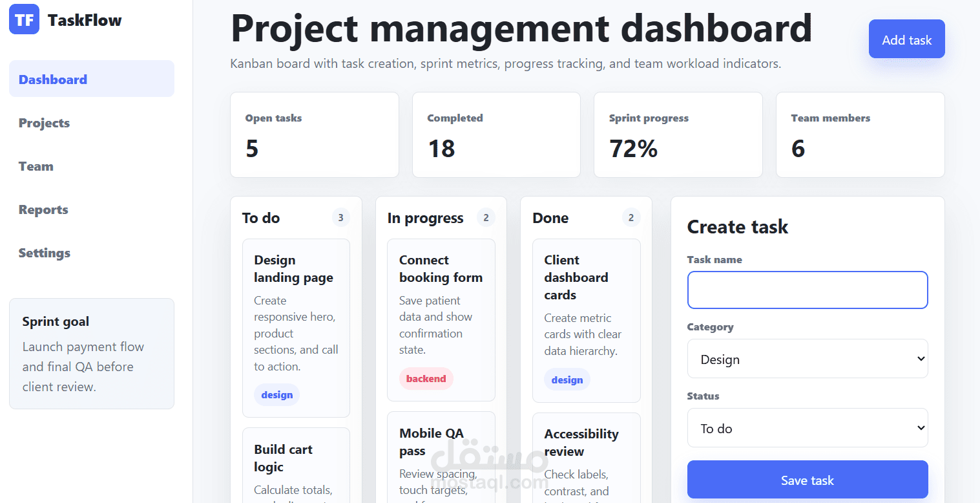This screenshot has height=503, width=980.
Task: Open the Client dashboard cards task
Action: coord(587,321)
